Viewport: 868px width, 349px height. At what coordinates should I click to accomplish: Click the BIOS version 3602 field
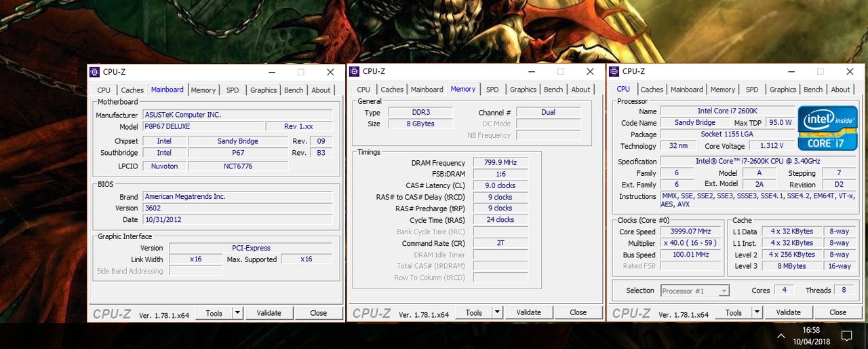(x=237, y=208)
